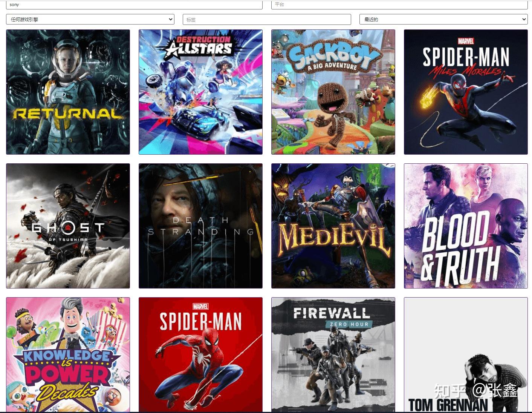Click the Blood & Truth cover
Viewport: 532px width, 413px height.
(466, 226)
